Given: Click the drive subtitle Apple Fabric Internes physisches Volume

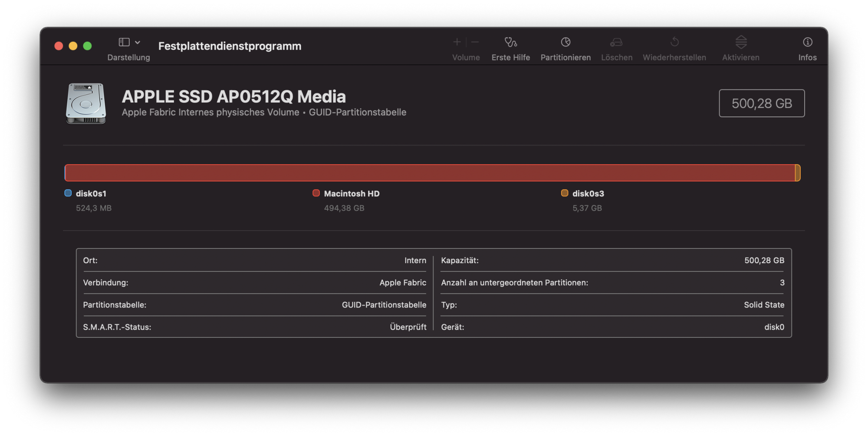Looking at the screenshot, I should click(210, 112).
